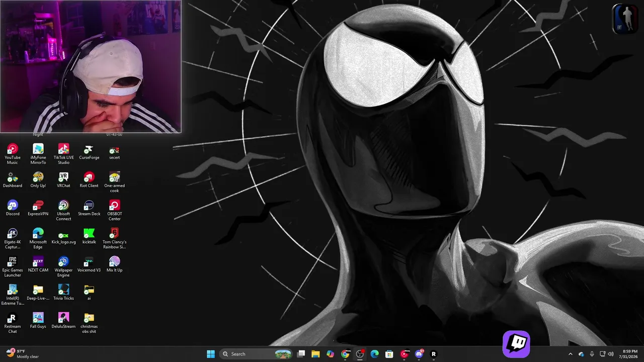The width and height of the screenshot is (644, 362).
Task: Show hidden system tray icons
Action: click(x=570, y=354)
